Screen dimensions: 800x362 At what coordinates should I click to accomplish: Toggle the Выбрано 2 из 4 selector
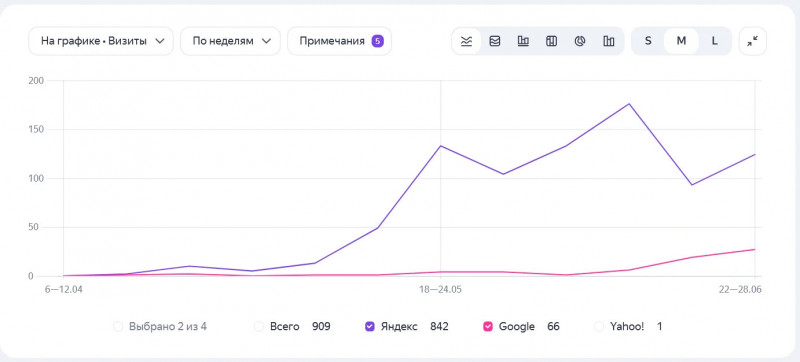tap(118, 326)
